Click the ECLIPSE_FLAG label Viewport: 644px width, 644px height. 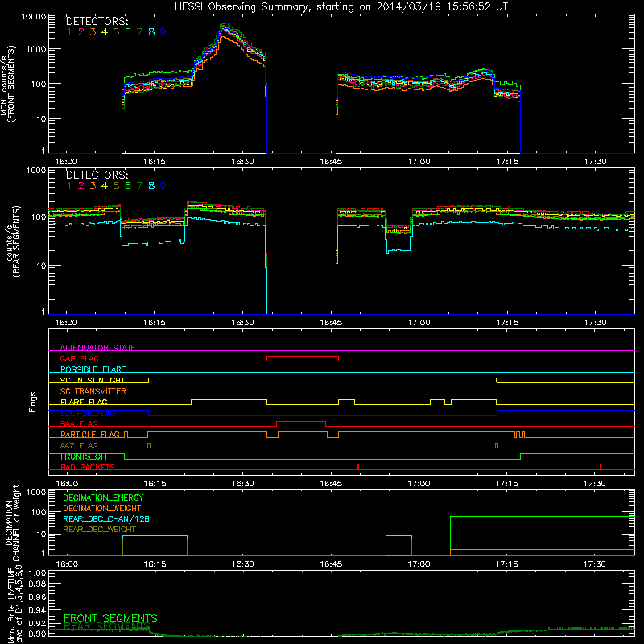tap(88, 413)
